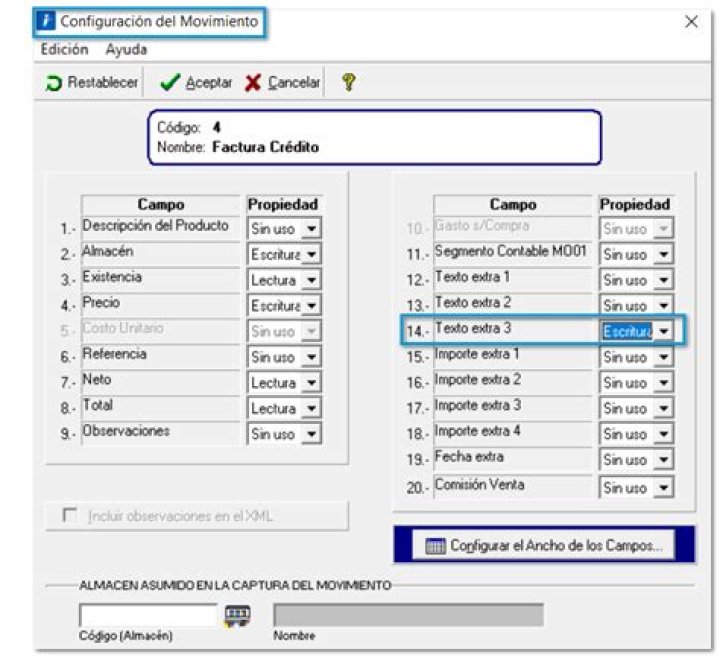Click the Aceptar green checkmark icon
The height and width of the screenshot is (658, 720).
coord(168,83)
